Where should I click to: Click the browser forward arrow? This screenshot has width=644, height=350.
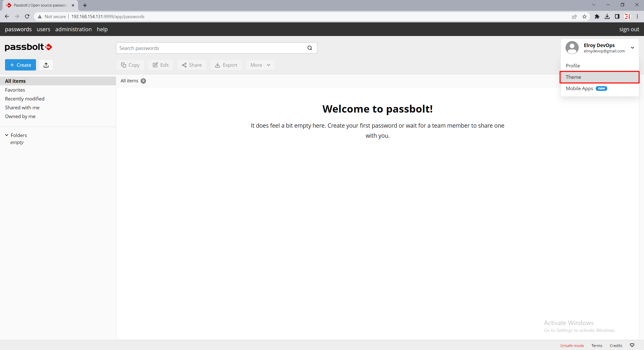pos(17,16)
